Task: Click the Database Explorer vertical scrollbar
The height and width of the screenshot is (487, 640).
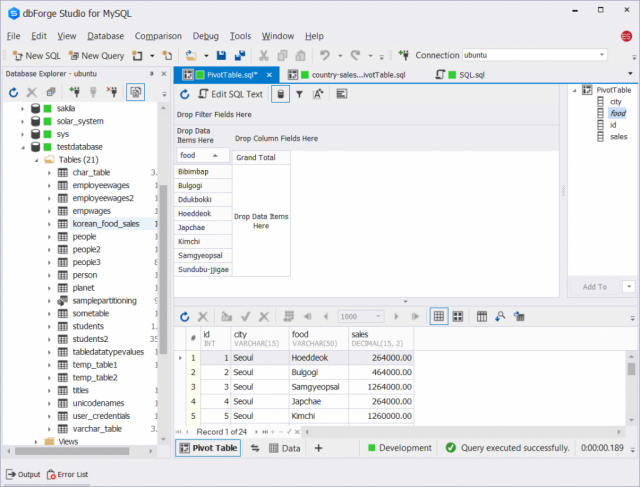Action: [x=163, y=269]
